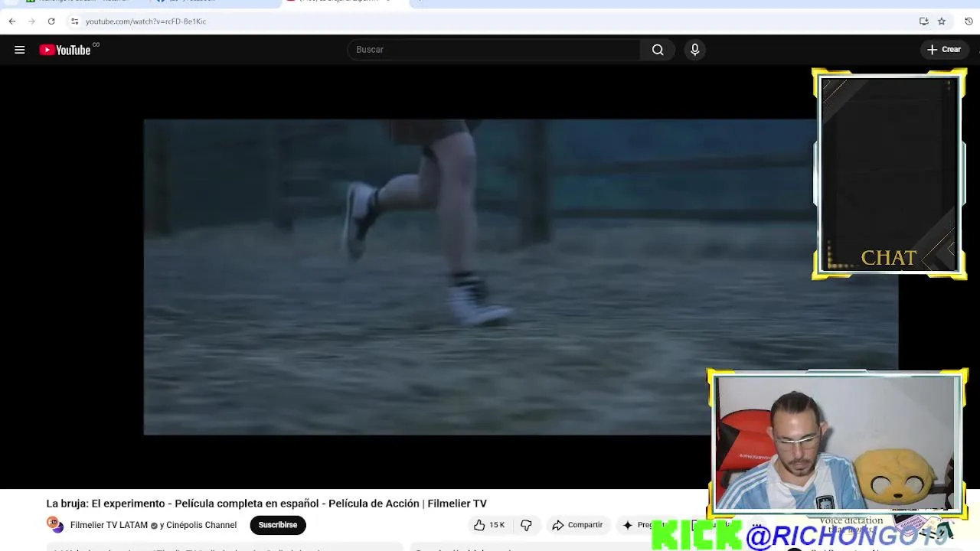This screenshot has width=980, height=551.
Task: Like the video with thumbs-up 15 K
Action: pyautogui.click(x=488, y=525)
